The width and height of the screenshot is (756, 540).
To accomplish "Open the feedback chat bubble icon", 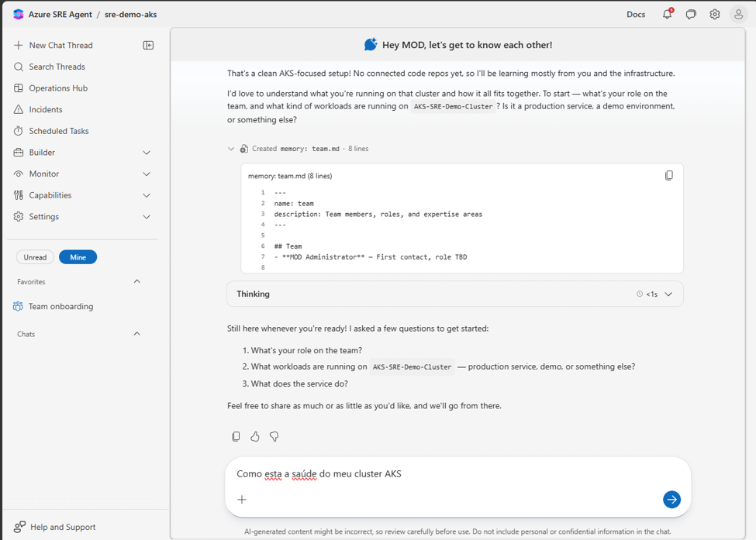I will (691, 15).
